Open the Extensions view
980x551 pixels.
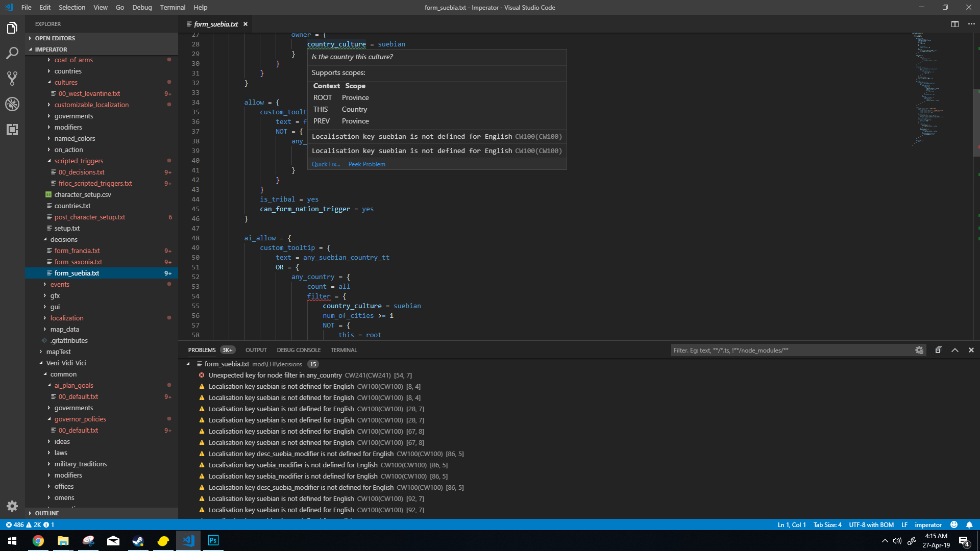click(12, 130)
